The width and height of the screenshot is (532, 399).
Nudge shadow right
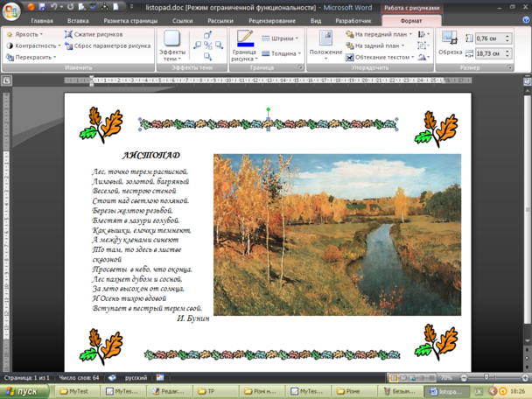coord(219,45)
